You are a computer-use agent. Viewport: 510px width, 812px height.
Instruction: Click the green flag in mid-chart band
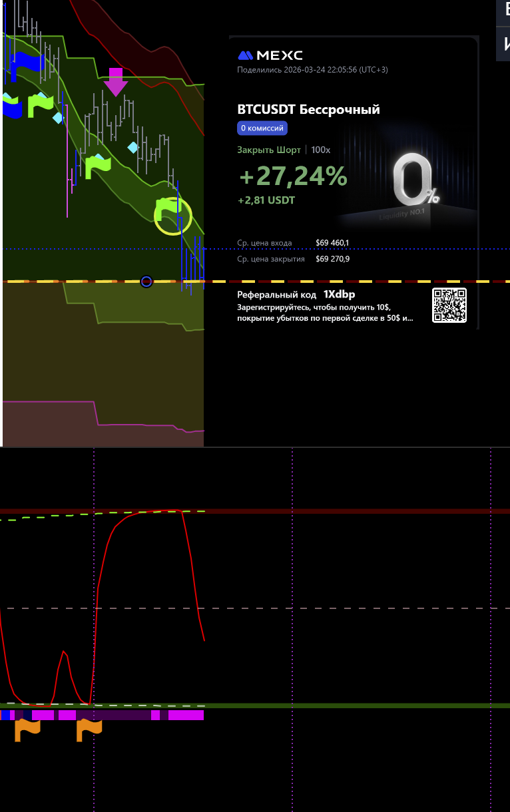point(97,166)
